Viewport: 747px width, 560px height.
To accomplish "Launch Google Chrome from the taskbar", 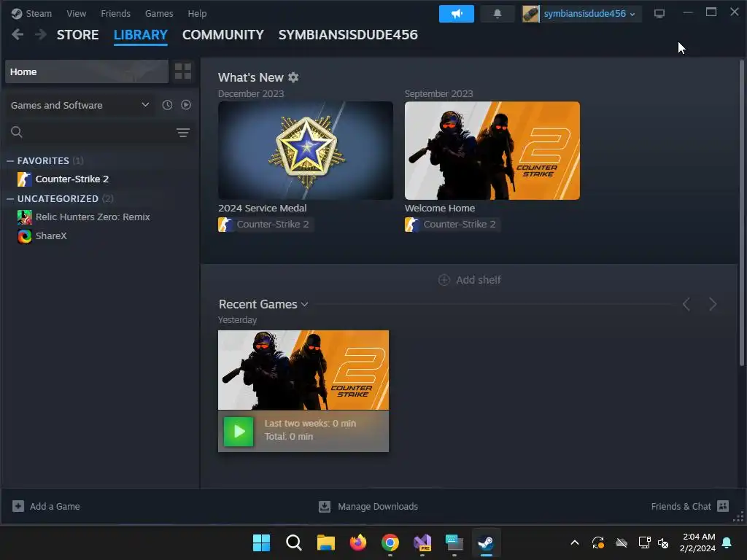I will click(x=390, y=542).
